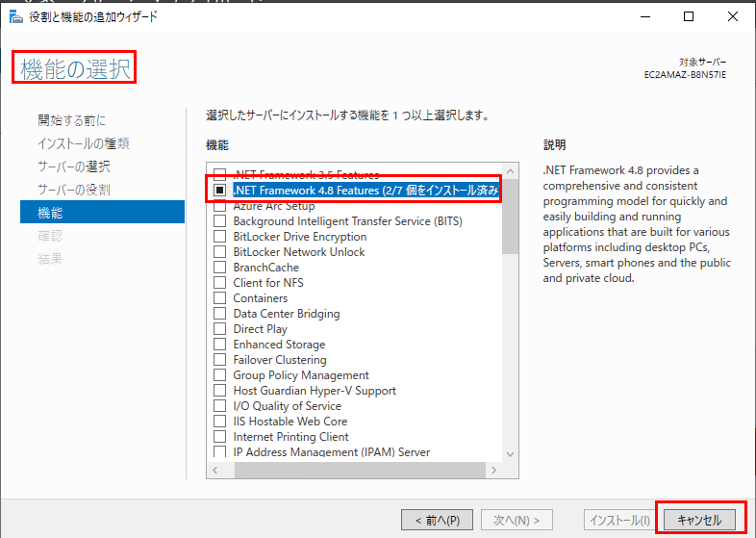Tick the Failover Clustering checkbox
This screenshot has height=538, width=756.
tap(220, 360)
